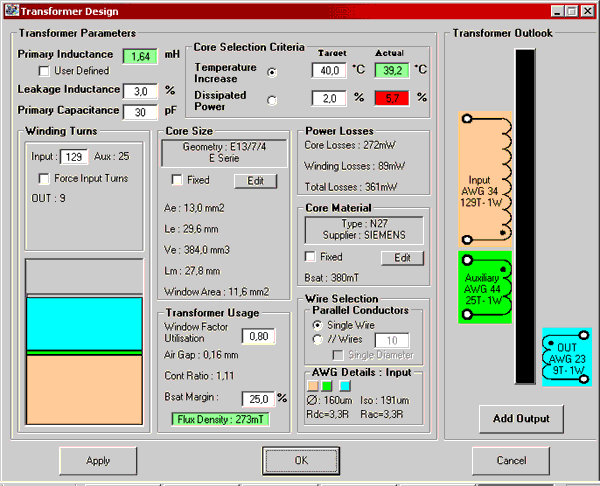The image size is (600, 486).
Task: Click the Apply button
Action: [98, 460]
